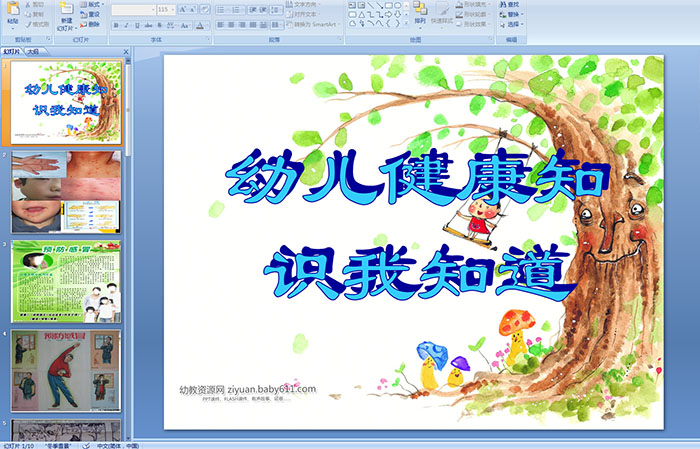The width and height of the screenshot is (700, 449).
Task: Open the Character Spacing (AV) dropdown
Action: pos(171,25)
